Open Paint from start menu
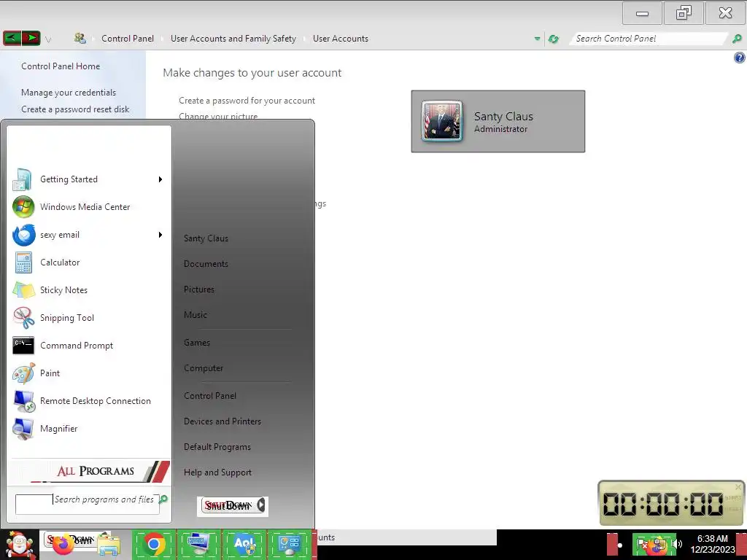The height and width of the screenshot is (560, 747). pos(88,373)
